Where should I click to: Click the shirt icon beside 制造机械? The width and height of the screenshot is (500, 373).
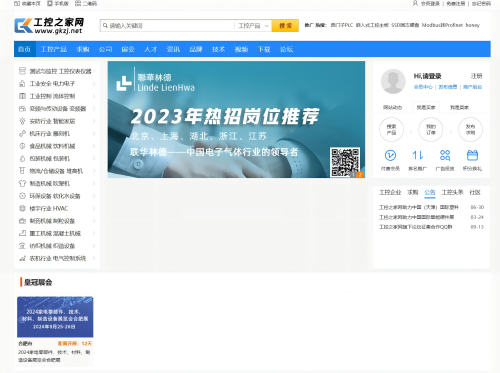coord(22,183)
